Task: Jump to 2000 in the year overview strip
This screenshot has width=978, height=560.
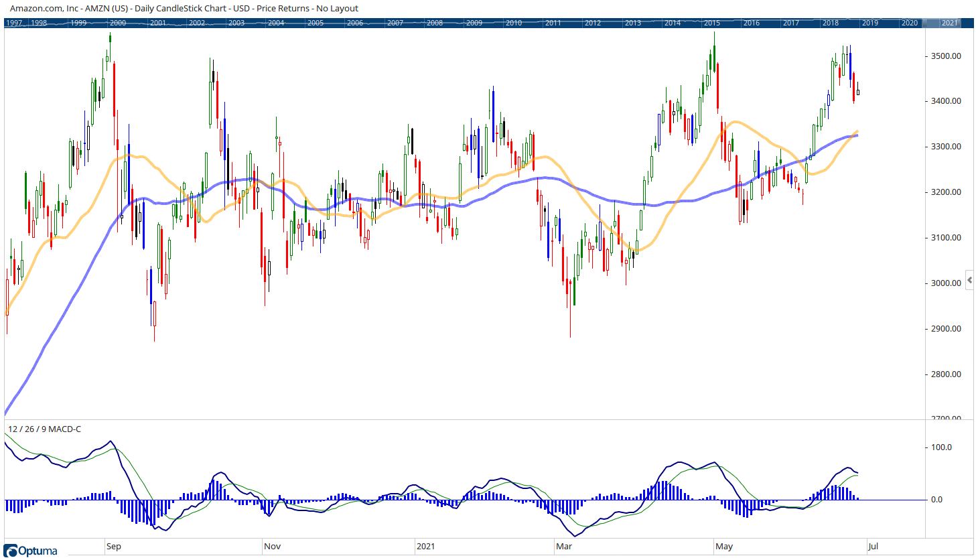Action: tap(118, 23)
